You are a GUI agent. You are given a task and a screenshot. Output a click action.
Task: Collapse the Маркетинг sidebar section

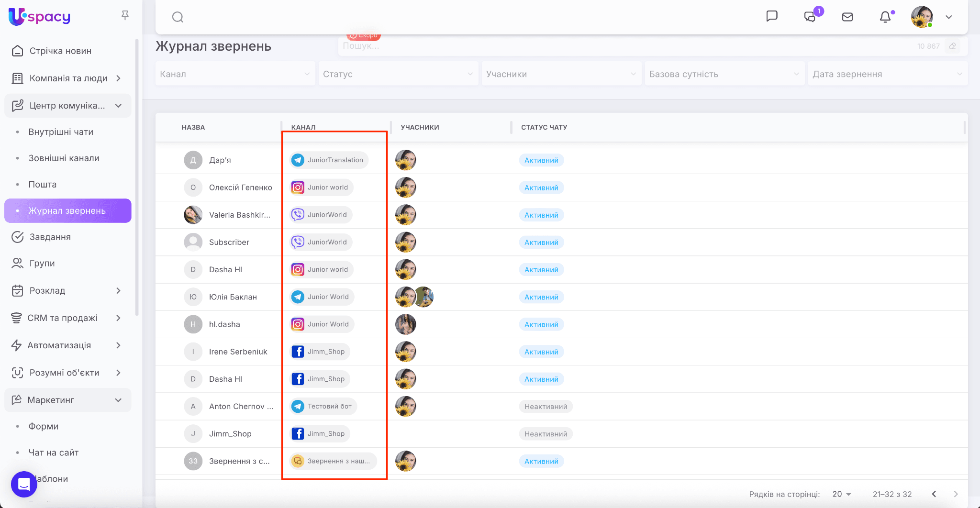(x=118, y=400)
